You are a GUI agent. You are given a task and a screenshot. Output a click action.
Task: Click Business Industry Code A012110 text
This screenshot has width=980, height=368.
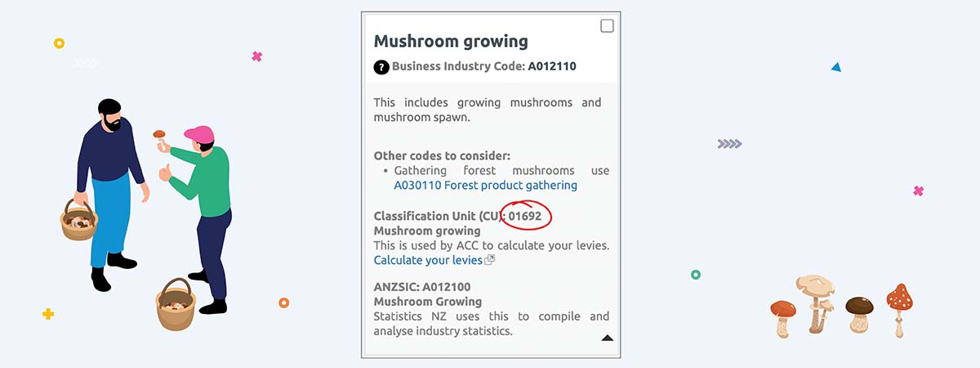484,66
